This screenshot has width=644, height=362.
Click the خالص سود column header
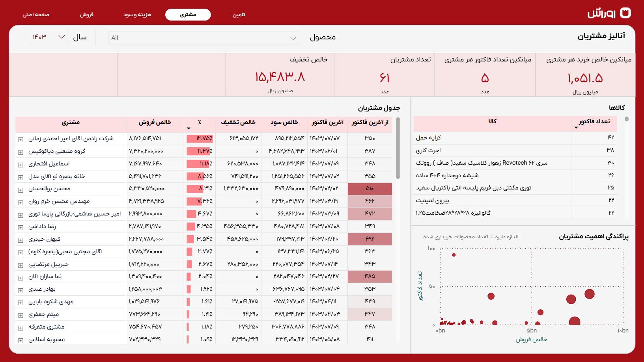click(x=284, y=123)
